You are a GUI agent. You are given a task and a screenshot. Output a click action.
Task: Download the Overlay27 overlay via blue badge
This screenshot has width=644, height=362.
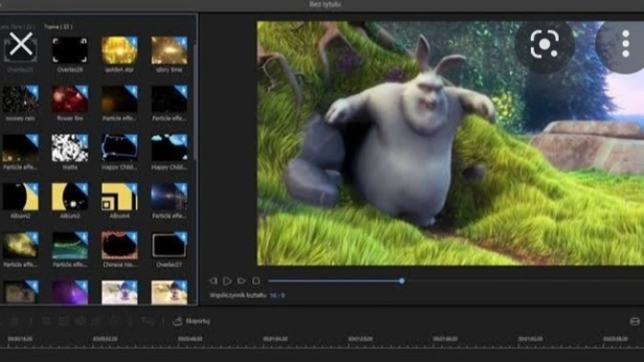tap(182, 237)
